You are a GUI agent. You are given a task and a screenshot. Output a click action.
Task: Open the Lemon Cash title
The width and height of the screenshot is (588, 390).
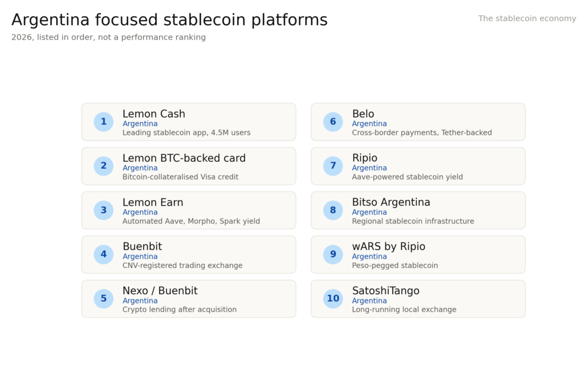point(154,114)
